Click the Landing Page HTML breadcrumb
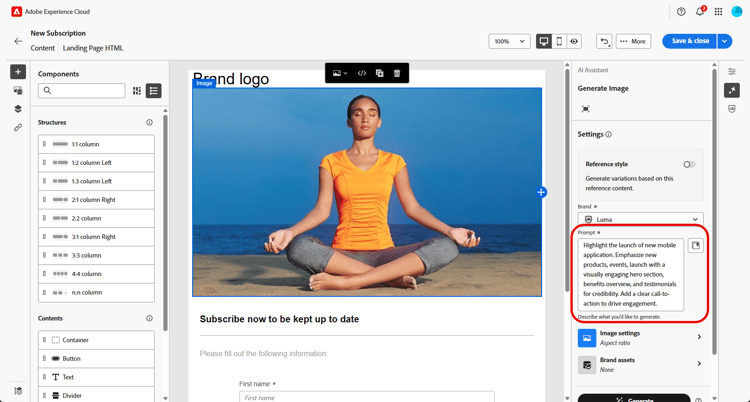The width and height of the screenshot is (750, 402). point(93,48)
